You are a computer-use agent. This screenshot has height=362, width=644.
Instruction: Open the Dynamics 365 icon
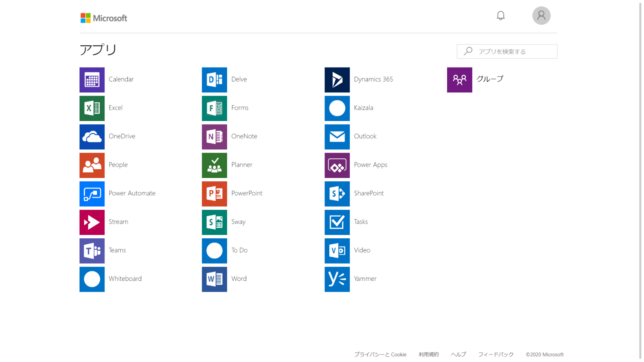[x=337, y=80]
